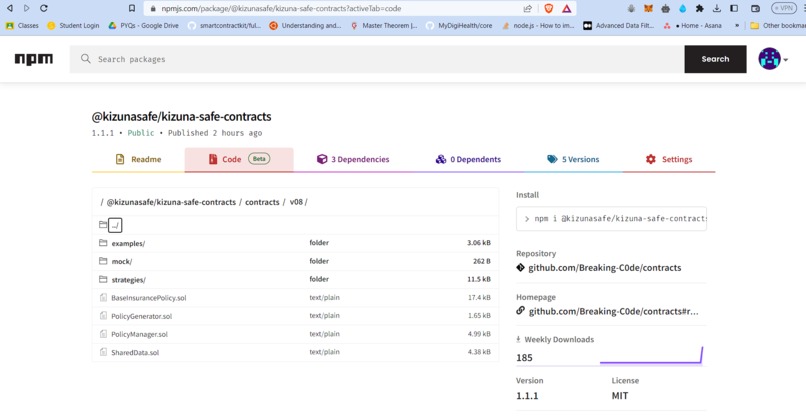The height and width of the screenshot is (418, 806).
Task: Toggle the browser sidebar panel icon
Action: pyautogui.click(x=734, y=8)
